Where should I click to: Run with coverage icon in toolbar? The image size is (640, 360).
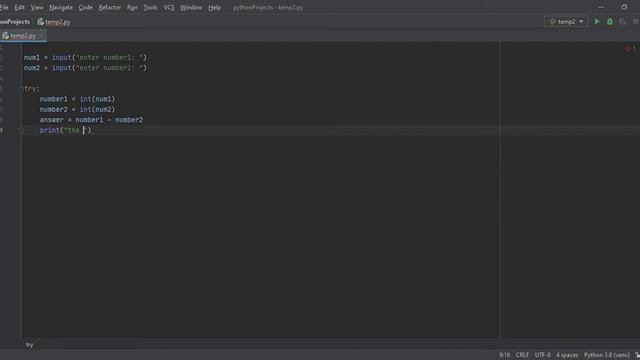[622, 22]
